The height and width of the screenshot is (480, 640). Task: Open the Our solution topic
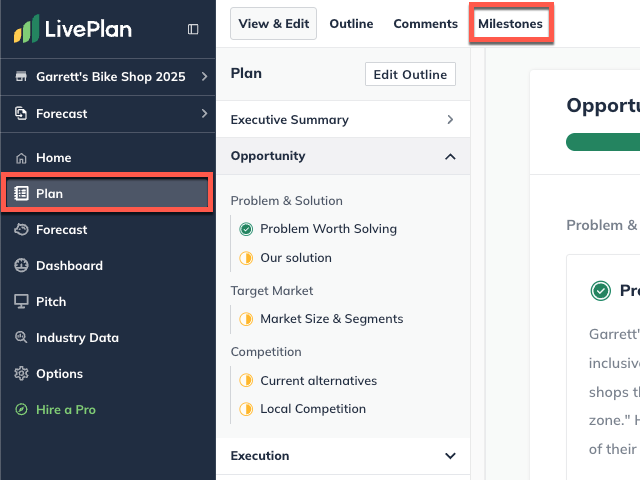pyautogui.click(x=296, y=258)
